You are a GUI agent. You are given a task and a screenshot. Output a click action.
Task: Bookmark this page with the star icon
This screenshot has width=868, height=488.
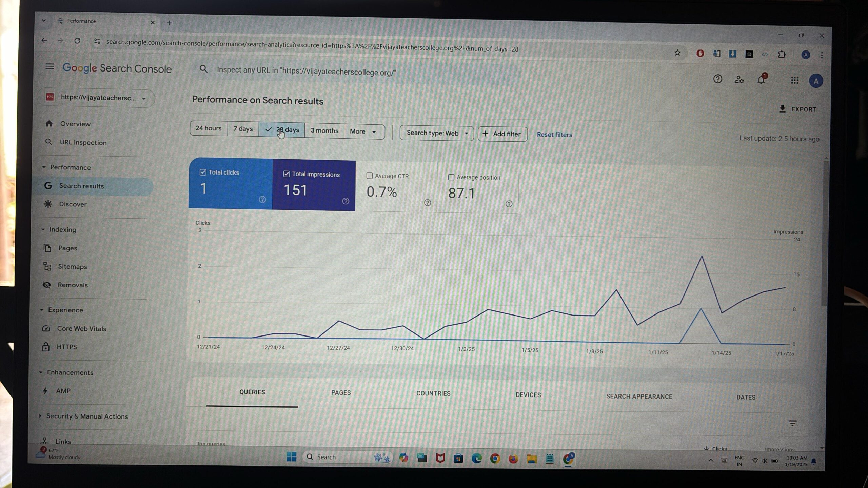pyautogui.click(x=677, y=53)
